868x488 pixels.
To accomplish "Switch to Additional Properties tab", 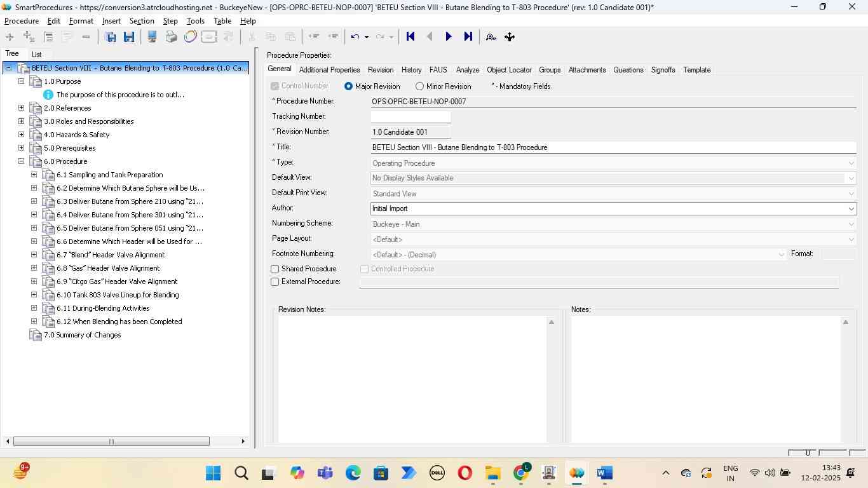I will (329, 70).
